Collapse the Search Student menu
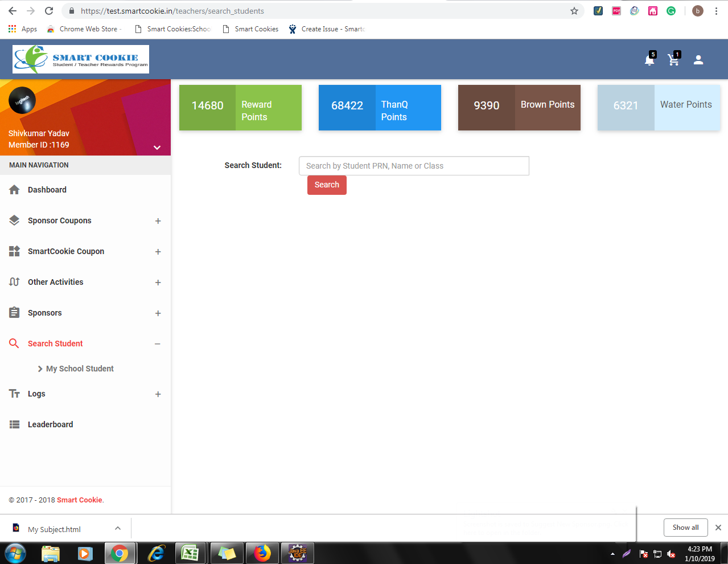 tap(158, 344)
